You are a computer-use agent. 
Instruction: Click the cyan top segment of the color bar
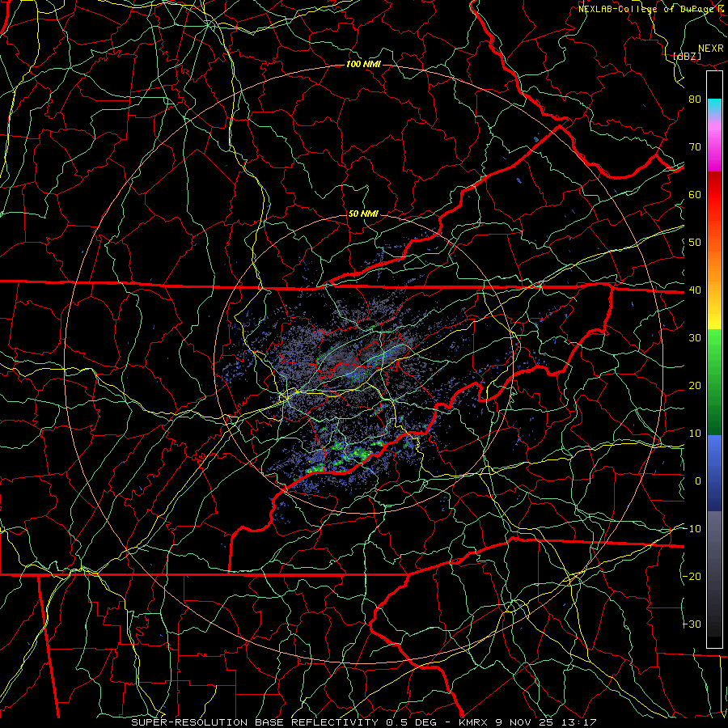[x=714, y=107]
